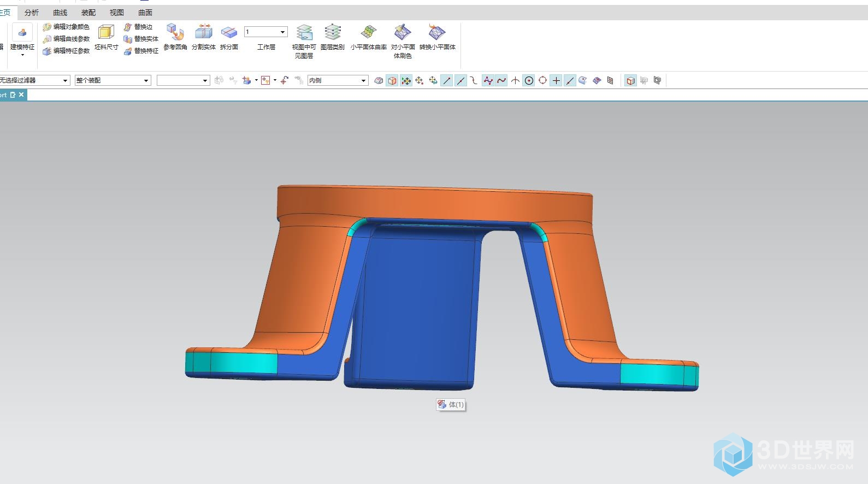Viewport: 868px width, 484px height.
Task: Click 替换边 tool
Action: pyautogui.click(x=138, y=27)
